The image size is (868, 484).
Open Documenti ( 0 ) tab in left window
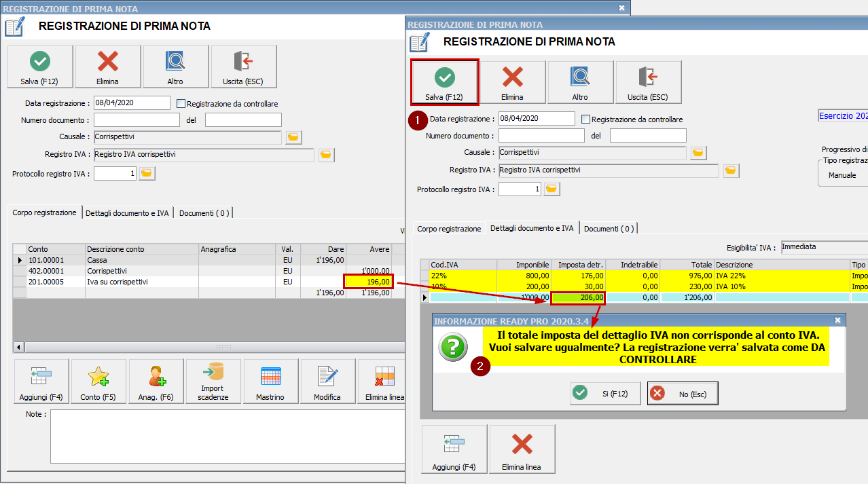click(204, 213)
